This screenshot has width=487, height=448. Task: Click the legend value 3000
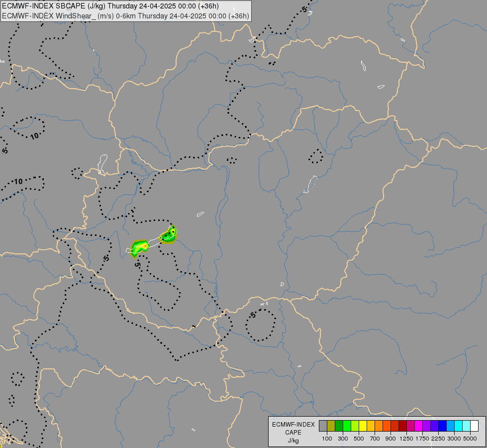click(454, 439)
